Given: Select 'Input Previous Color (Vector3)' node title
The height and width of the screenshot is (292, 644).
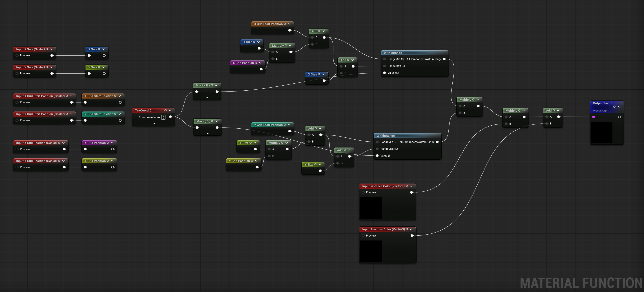Looking at the screenshot, I should point(384,229).
